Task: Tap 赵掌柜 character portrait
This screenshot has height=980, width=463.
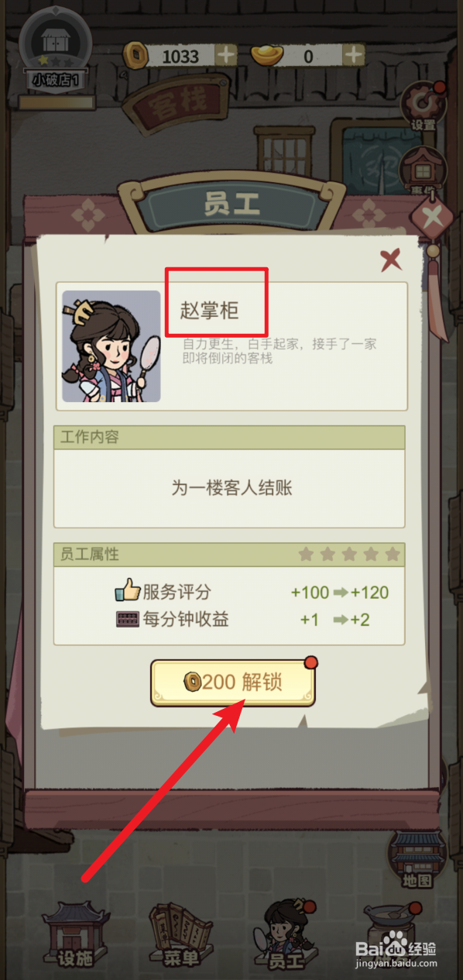Action: pyautogui.click(x=111, y=346)
